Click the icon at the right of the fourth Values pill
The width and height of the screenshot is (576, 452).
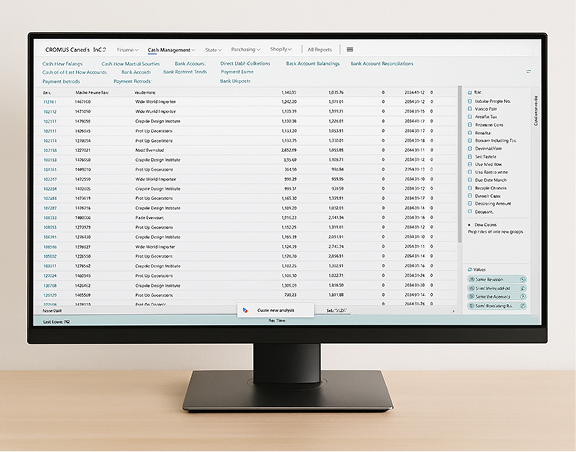[523, 306]
